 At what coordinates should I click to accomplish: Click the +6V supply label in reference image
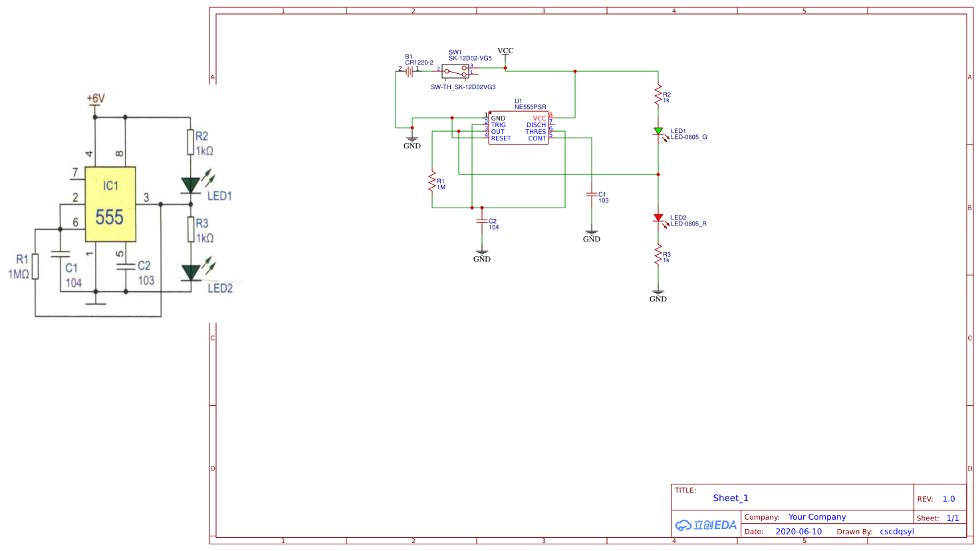(96, 98)
